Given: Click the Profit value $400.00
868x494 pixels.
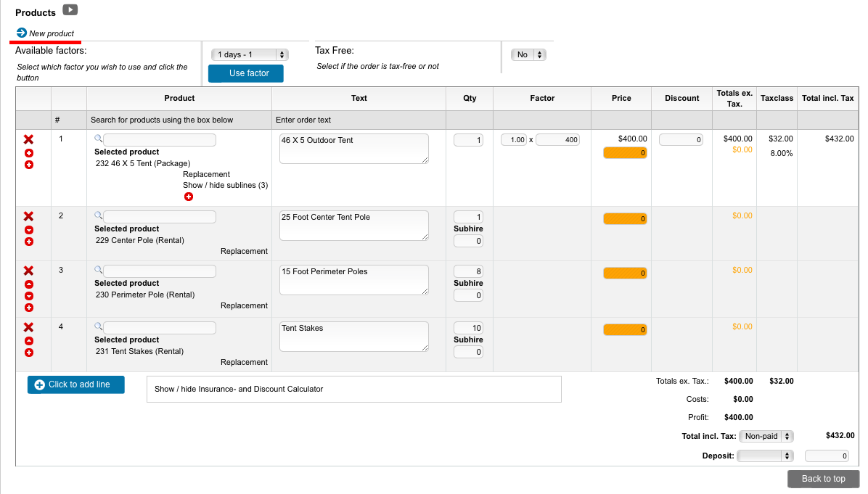Looking at the screenshot, I should pyautogui.click(x=739, y=418).
